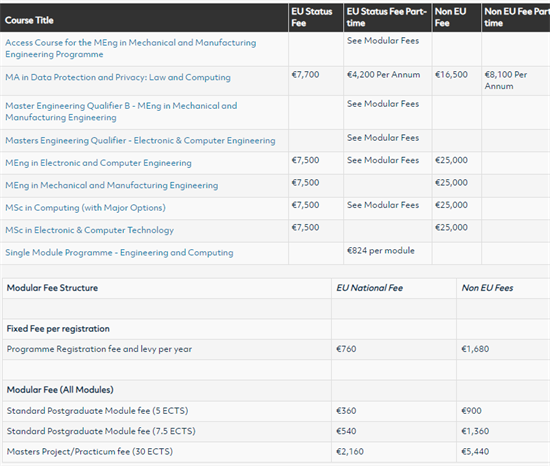Select Masters Project/Practicum fee (30 ECTS) row
Viewport: 550px width, 466px height.
click(276, 452)
